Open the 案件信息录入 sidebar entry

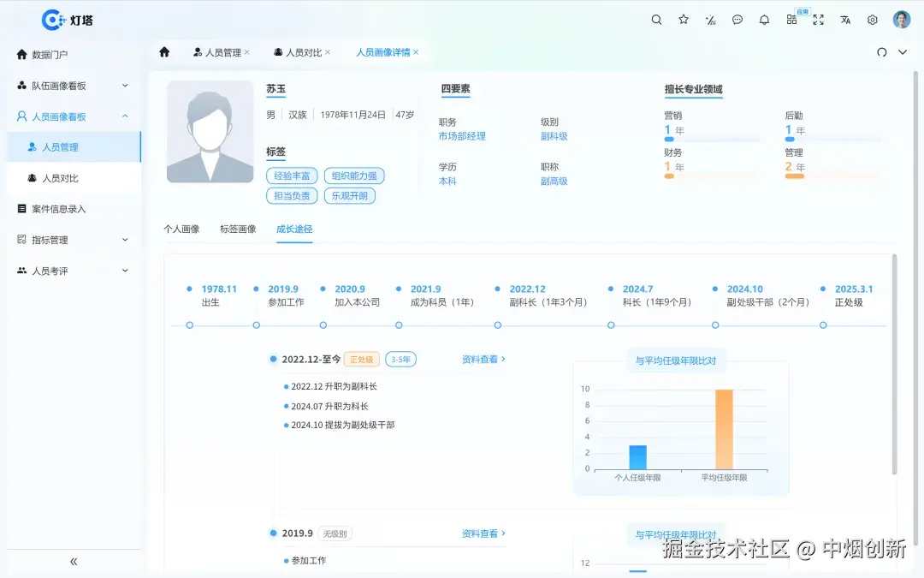pos(58,208)
